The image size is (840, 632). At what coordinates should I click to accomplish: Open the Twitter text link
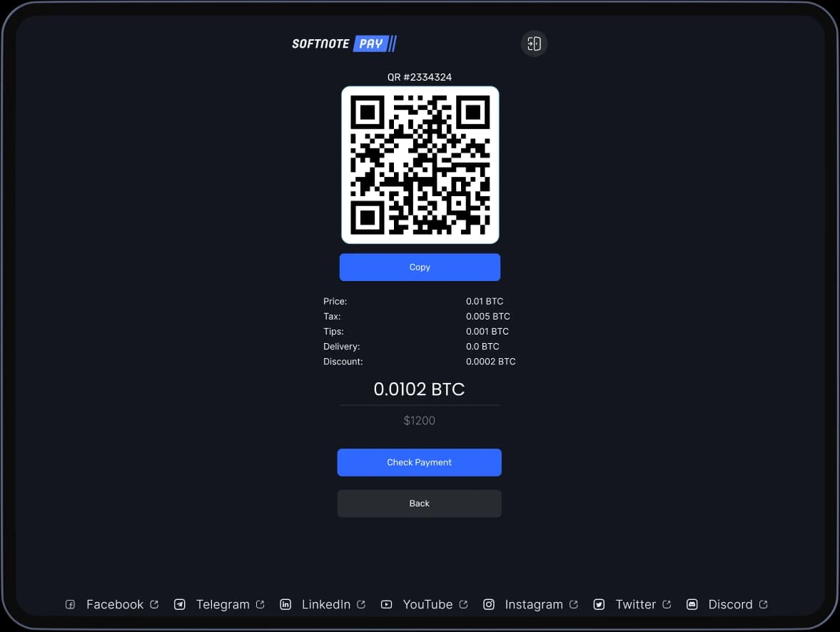635,605
